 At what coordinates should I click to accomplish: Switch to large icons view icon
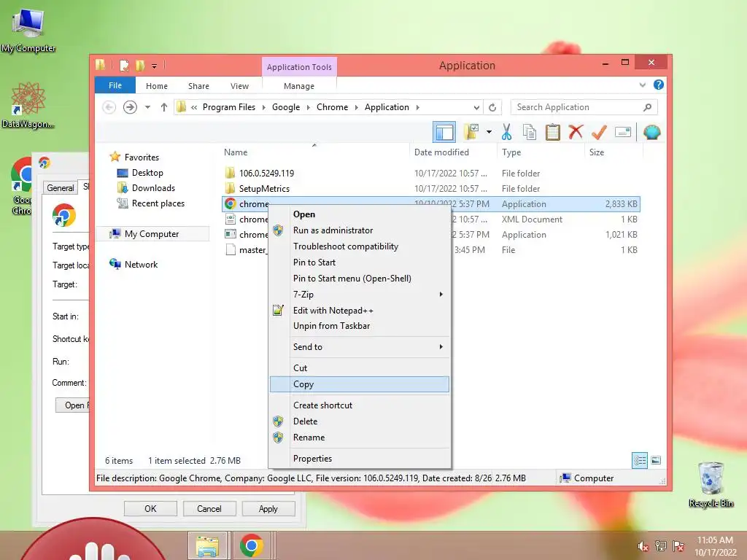(x=656, y=460)
